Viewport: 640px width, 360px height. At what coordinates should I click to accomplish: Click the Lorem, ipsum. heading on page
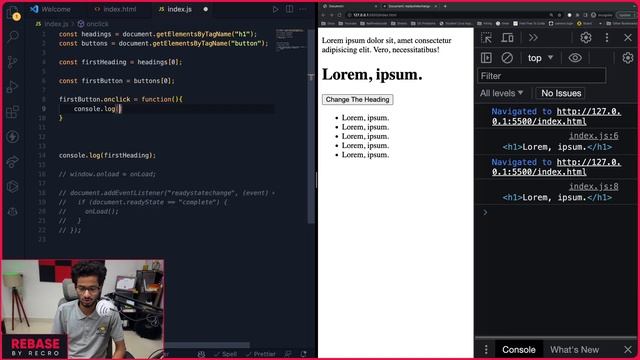point(372,74)
